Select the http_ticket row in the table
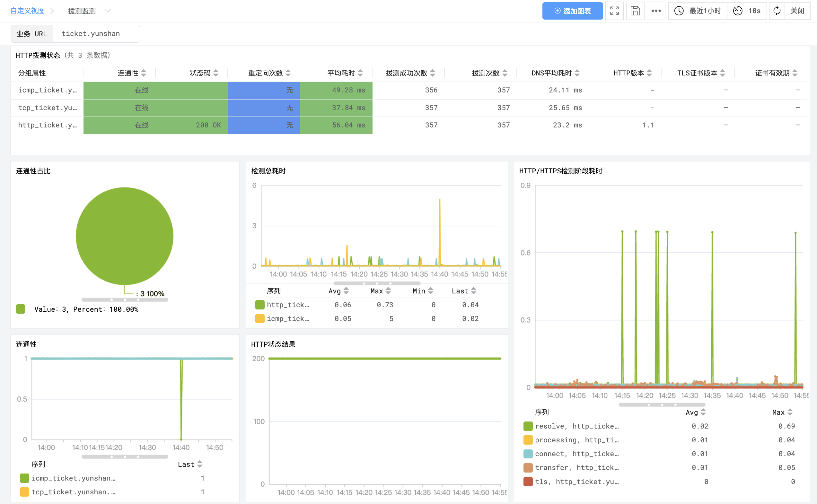Viewport: 817px width, 504px height. (x=47, y=125)
